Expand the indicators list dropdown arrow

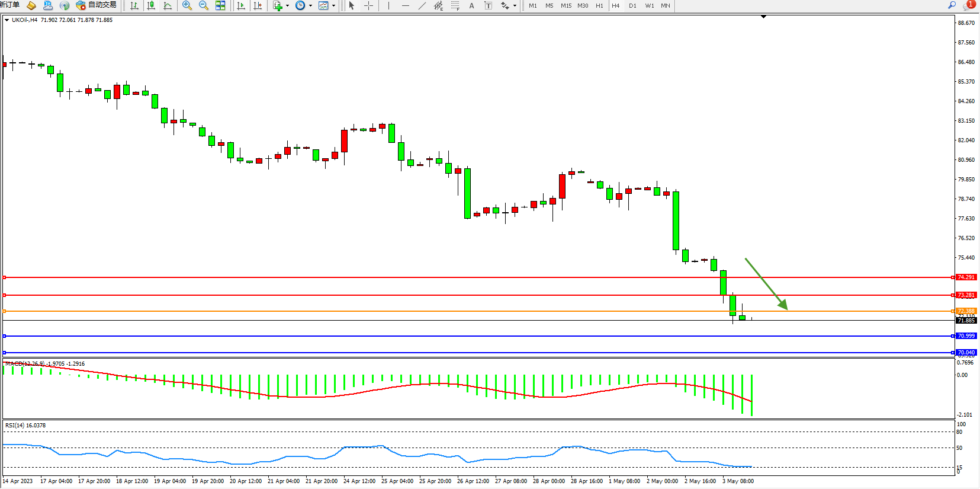pyautogui.click(x=288, y=5)
